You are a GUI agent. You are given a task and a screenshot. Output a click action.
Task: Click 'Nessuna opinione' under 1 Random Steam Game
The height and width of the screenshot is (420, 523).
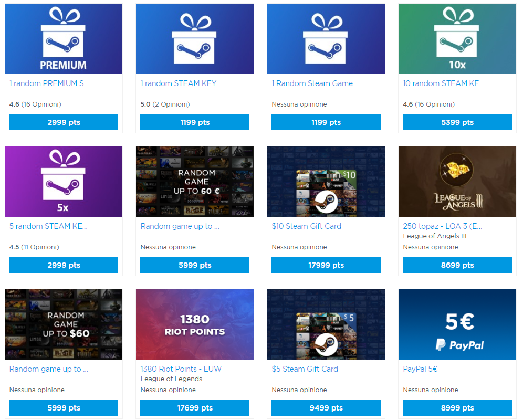click(299, 104)
